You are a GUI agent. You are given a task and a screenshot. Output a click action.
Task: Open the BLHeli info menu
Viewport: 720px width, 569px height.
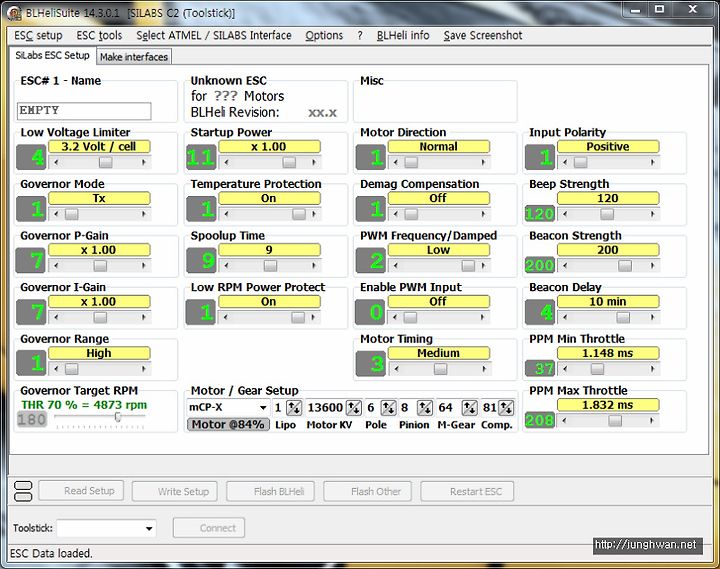(403, 35)
